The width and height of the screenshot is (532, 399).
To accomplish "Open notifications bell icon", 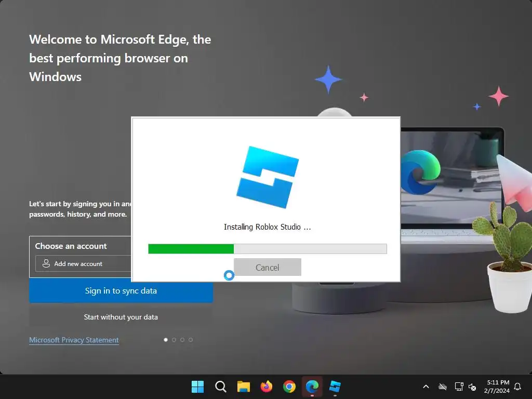I will 517,387.
